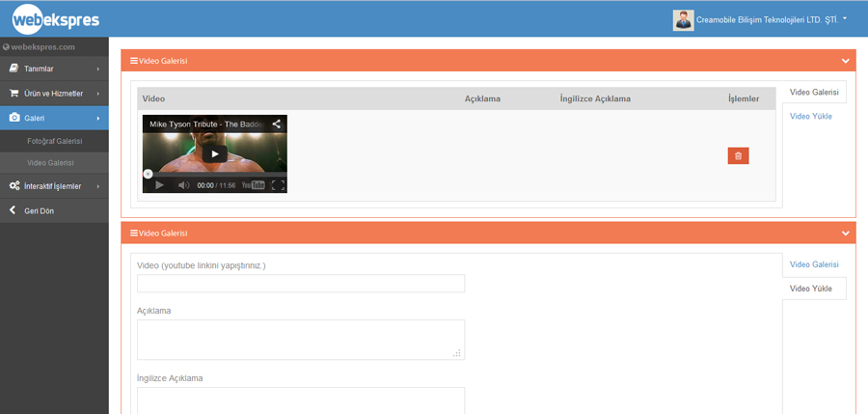Click the share icon on video
The height and width of the screenshot is (414, 868).
pos(276,124)
